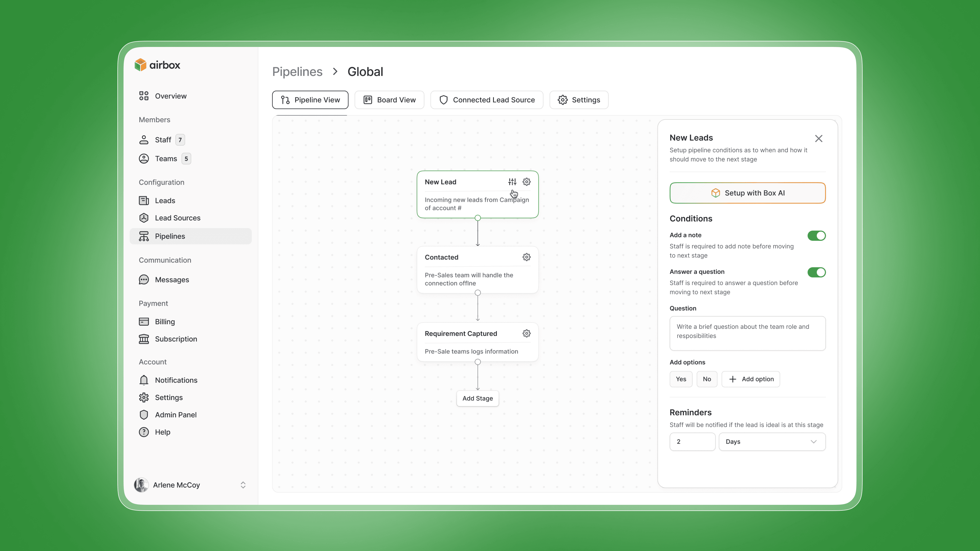Switch to Board View
This screenshot has height=551, width=980.
coord(389,100)
